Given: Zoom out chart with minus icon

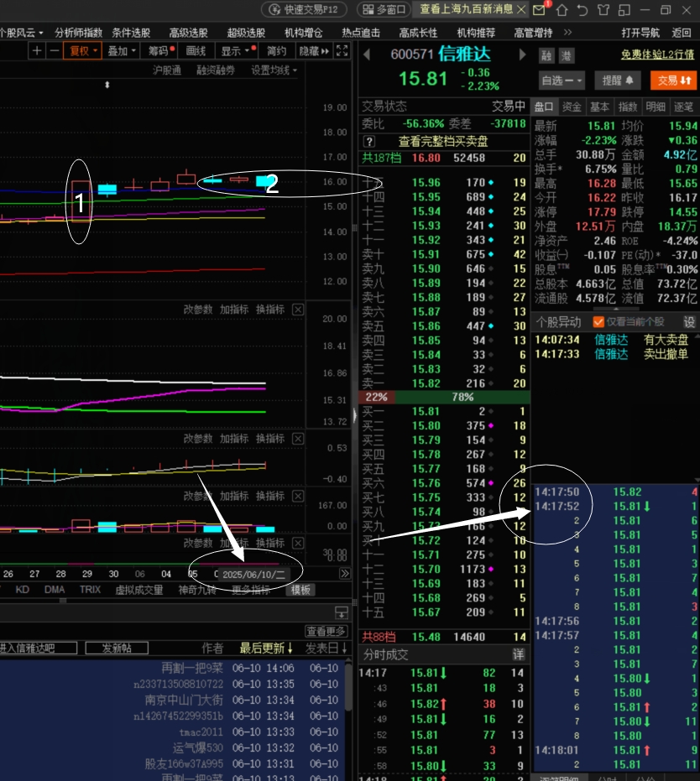Looking at the screenshot, I should point(55,51).
